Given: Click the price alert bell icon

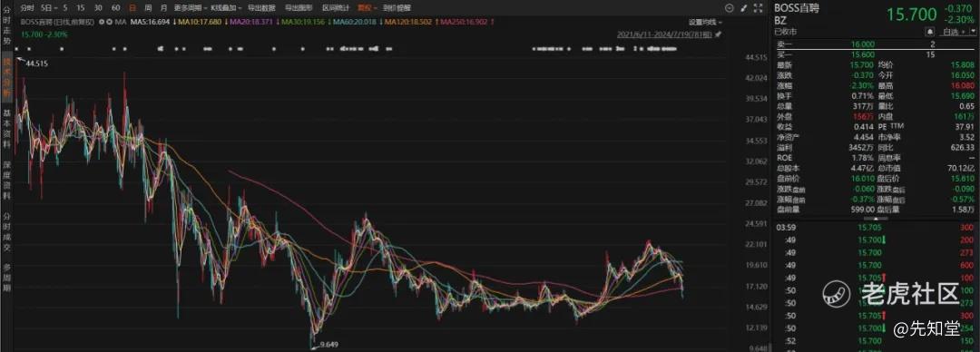Looking at the screenshot, I should 930,31.
